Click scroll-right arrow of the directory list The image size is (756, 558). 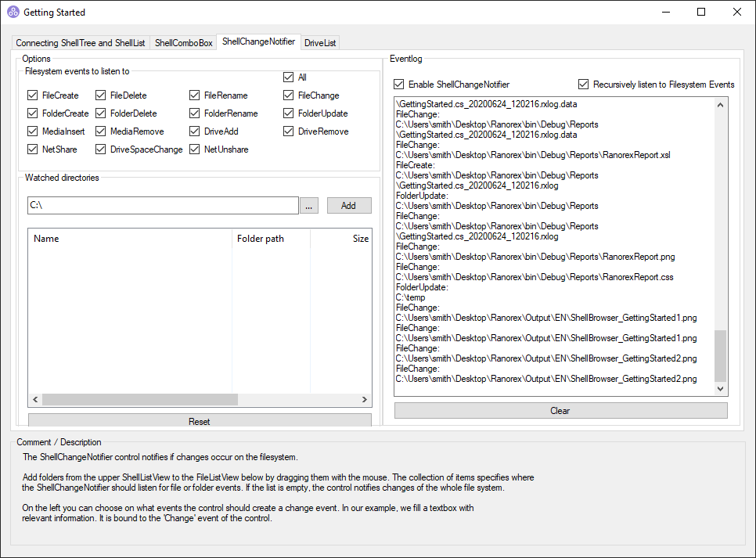(x=365, y=400)
